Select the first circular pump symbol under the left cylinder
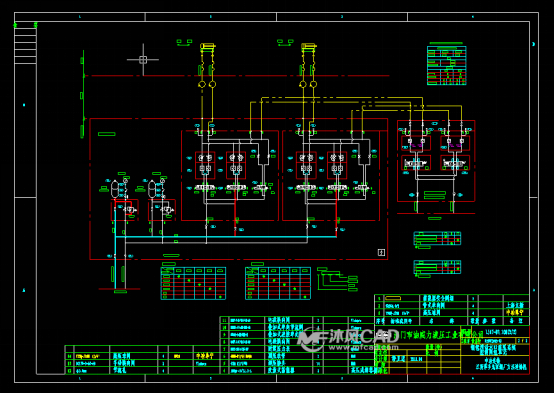 pos(202,84)
